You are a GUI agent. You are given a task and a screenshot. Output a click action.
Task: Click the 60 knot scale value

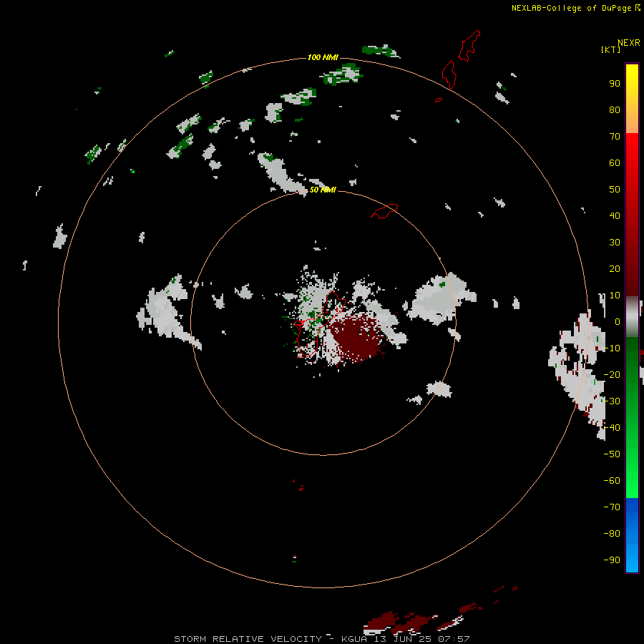coord(615,163)
